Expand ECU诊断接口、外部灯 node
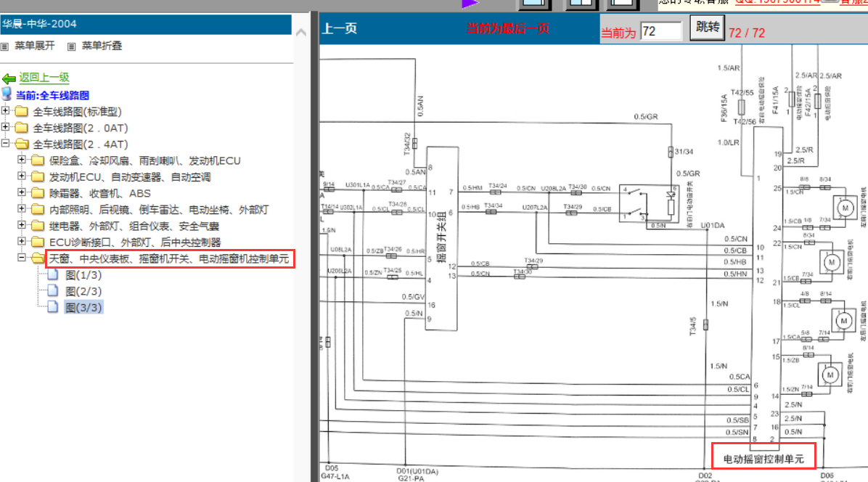This screenshot has width=868, height=482. click(x=22, y=241)
